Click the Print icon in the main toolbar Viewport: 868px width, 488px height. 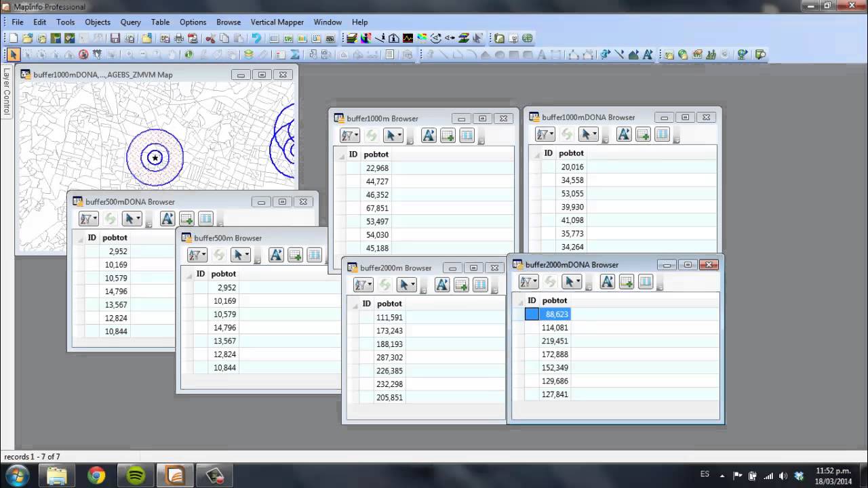tap(179, 38)
